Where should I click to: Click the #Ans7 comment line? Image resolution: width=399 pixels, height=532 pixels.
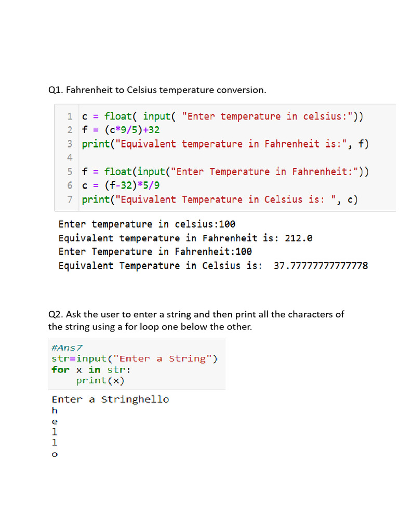click(x=67, y=348)
